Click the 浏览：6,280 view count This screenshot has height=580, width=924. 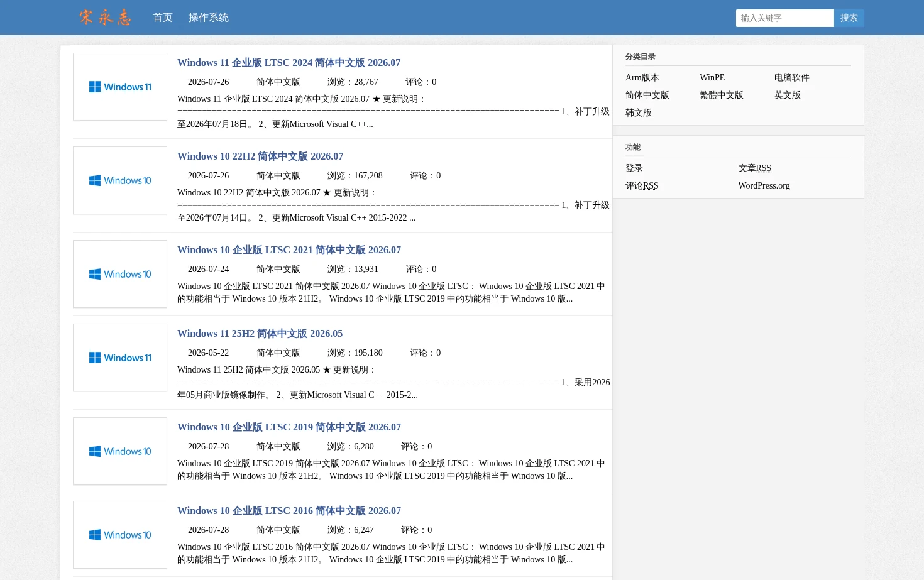point(351,447)
